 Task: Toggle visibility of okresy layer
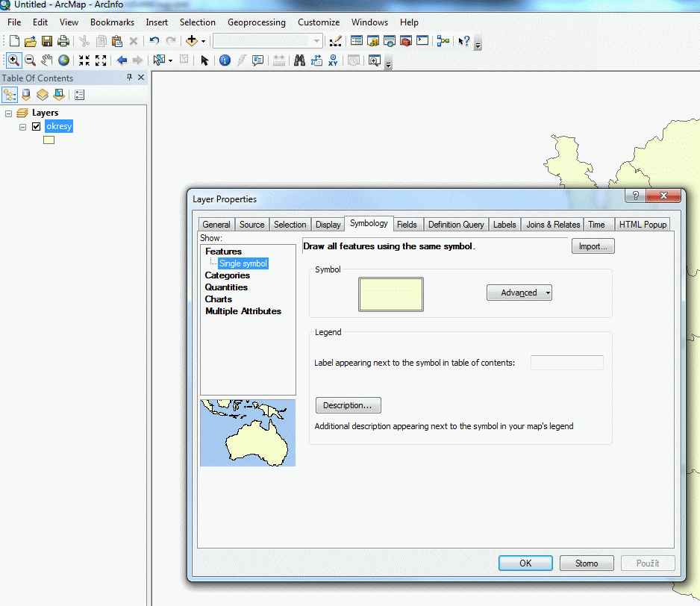36,126
